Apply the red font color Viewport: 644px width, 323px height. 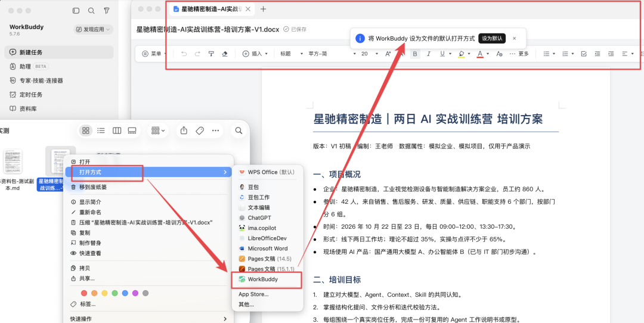coord(479,54)
